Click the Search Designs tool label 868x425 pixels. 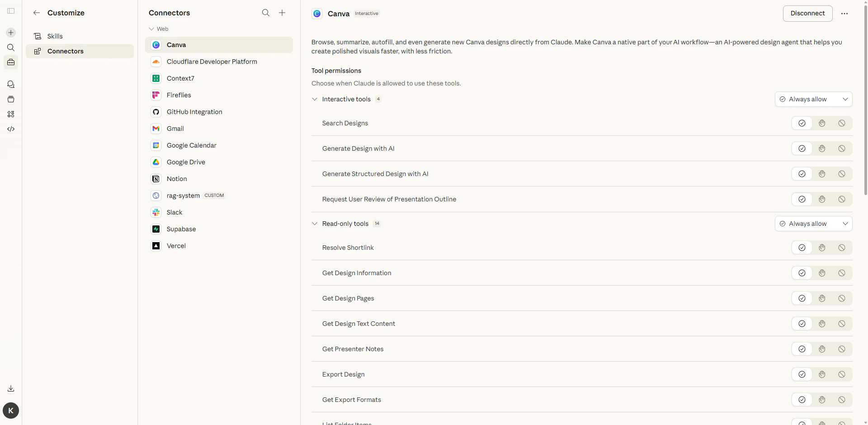(345, 123)
